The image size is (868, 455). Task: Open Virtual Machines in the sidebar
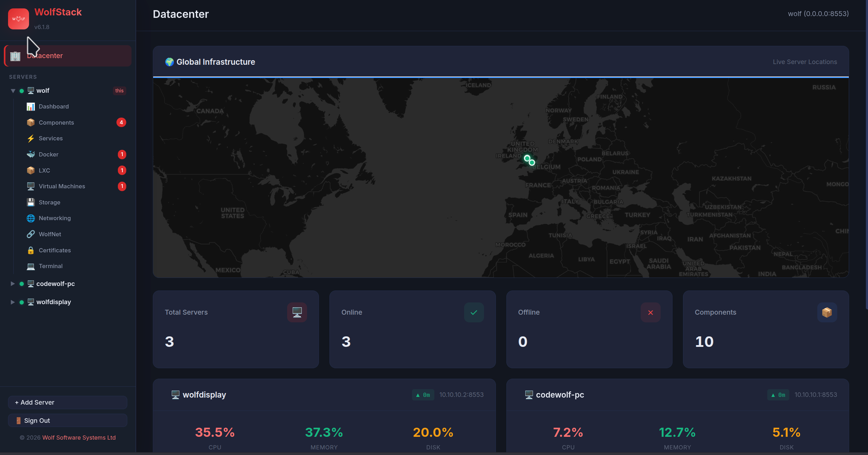[62, 186]
